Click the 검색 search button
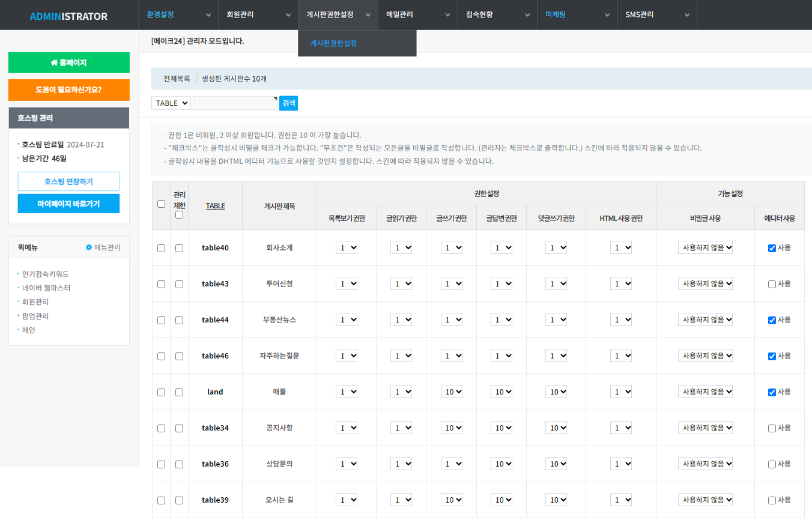812x526 pixels. [x=288, y=103]
